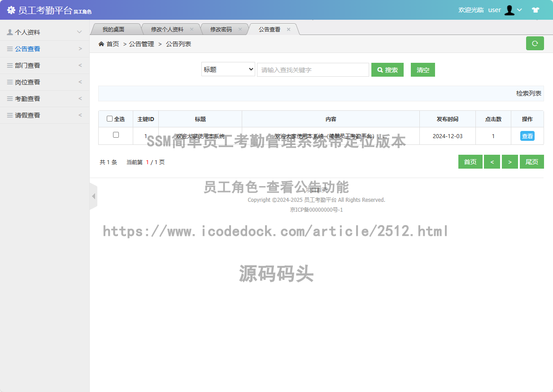Expand the 考勤查看 sidebar arrow
The width and height of the screenshot is (553, 392).
pyautogui.click(x=80, y=99)
